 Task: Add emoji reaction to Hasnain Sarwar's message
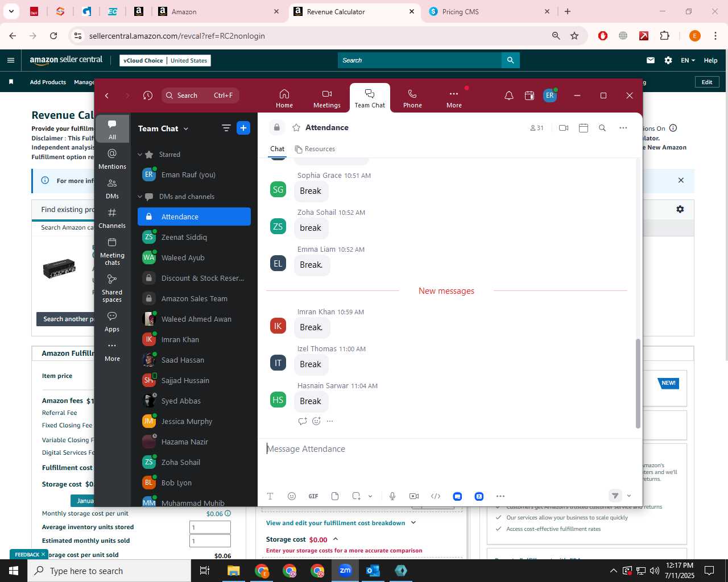tap(317, 421)
